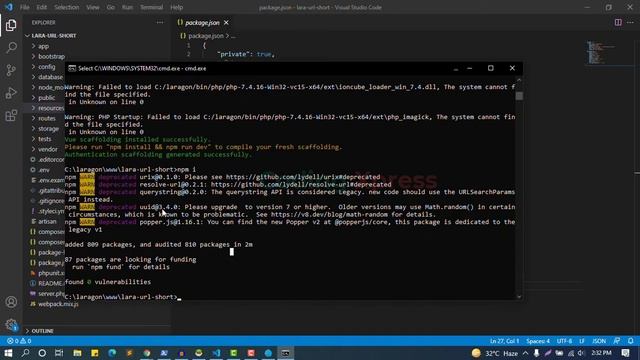
Task: Click the volume icon in system tray
Action: [x=581, y=353]
